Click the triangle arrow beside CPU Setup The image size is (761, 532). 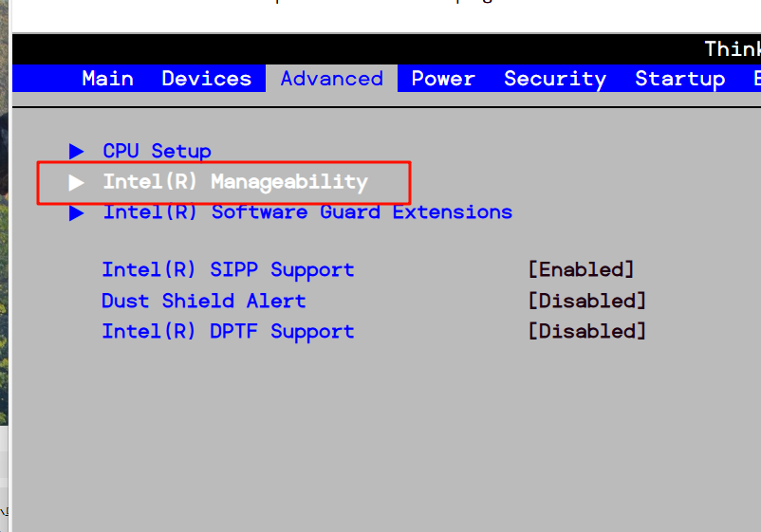point(77,151)
